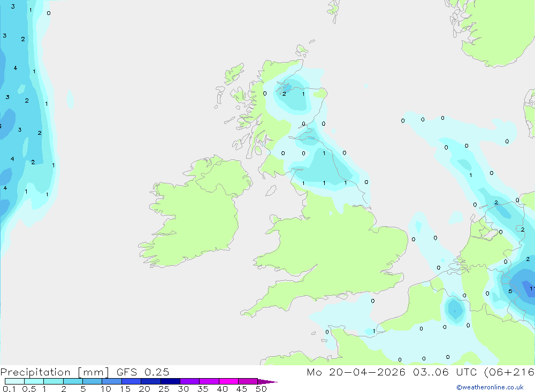535x392 pixels.
Task: Click the 0.1–0.5 mm legend color swatch
Action: pyautogui.click(x=14, y=381)
